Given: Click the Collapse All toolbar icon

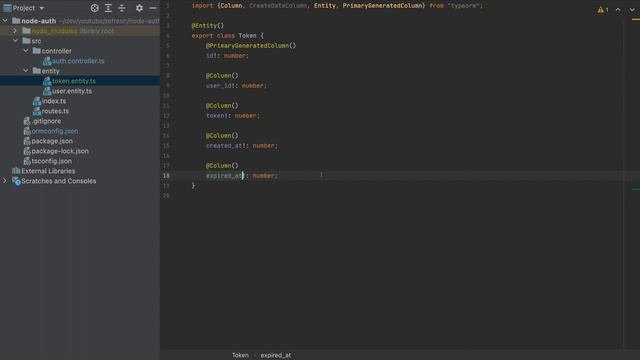Looking at the screenshot, I should coord(122,8).
